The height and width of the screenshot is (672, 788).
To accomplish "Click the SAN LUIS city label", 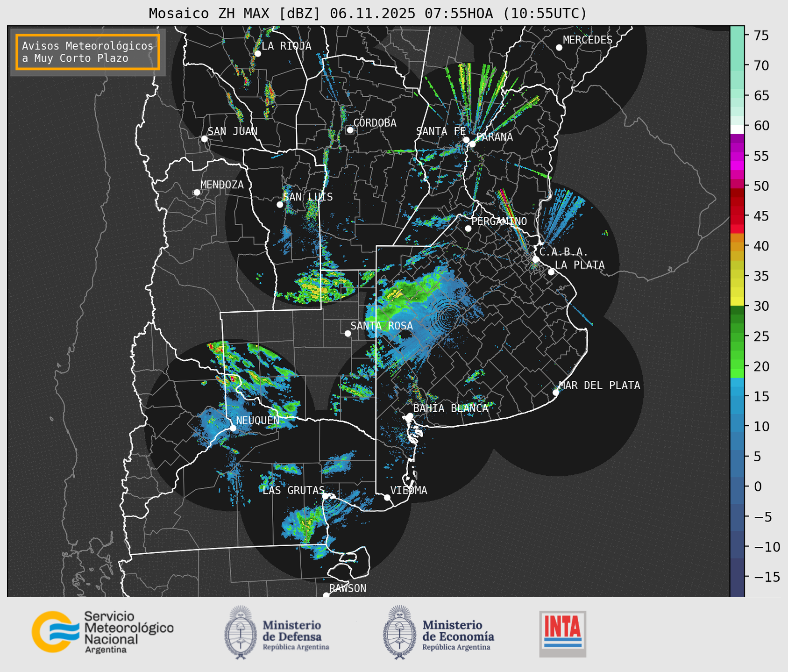I will (308, 197).
